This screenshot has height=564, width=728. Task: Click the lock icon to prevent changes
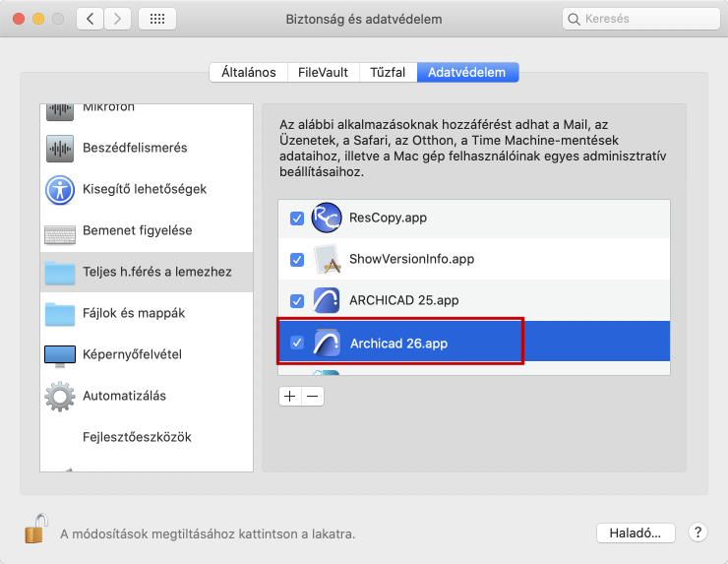tap(36, 529)
